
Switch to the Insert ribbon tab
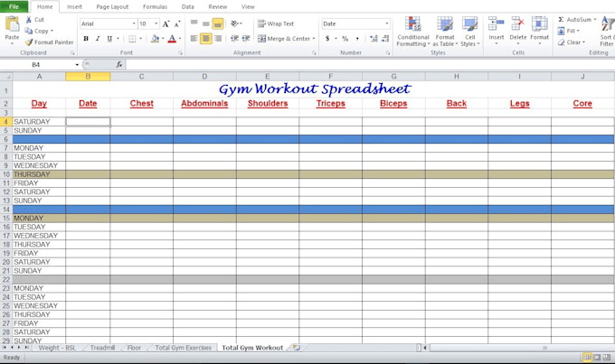click(x=74, y=6)
